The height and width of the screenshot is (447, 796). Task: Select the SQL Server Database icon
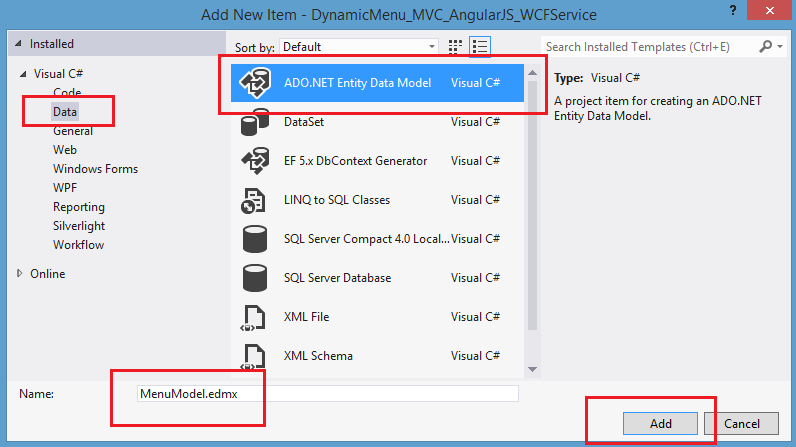point(252,278)
